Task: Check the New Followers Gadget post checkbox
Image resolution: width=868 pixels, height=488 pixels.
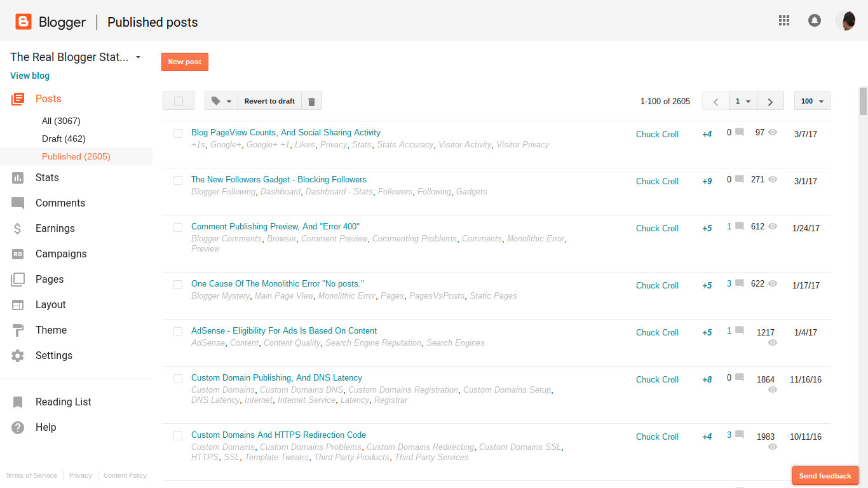Action: coord(178,180)
